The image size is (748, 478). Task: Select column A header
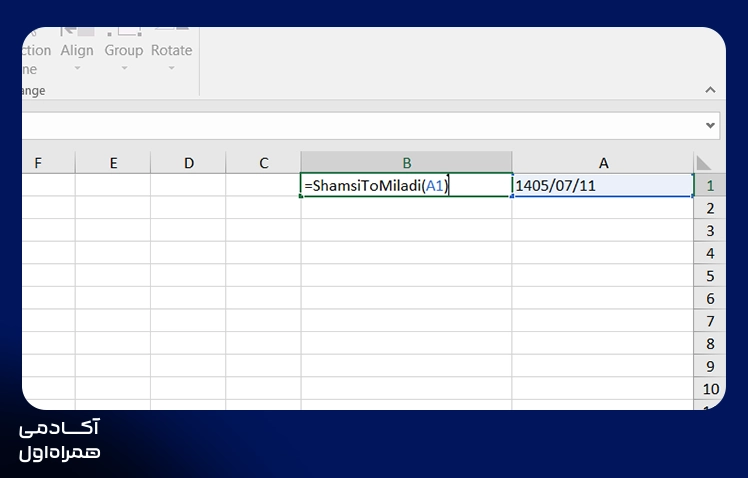(x=603, y=163)
